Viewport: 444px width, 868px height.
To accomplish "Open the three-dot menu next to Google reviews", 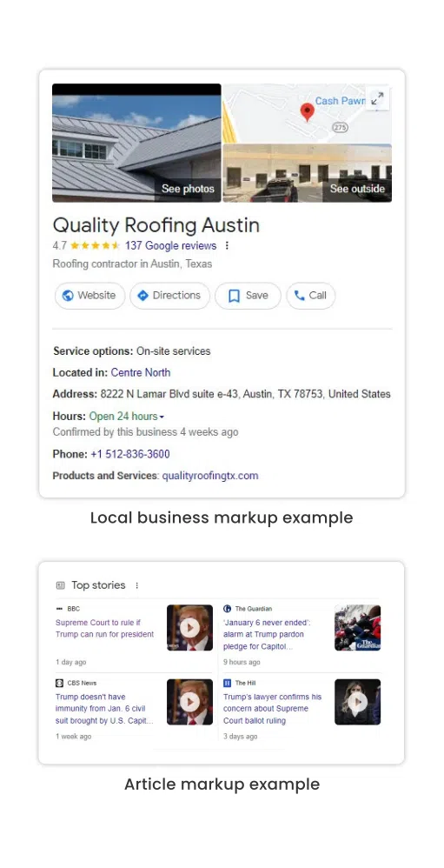I will click(x=227, y=246).
